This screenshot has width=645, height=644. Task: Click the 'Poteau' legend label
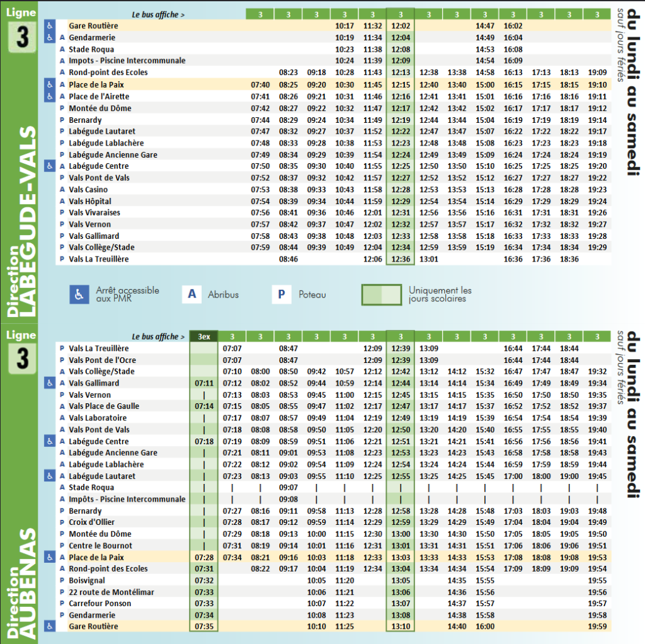(312, 295)
